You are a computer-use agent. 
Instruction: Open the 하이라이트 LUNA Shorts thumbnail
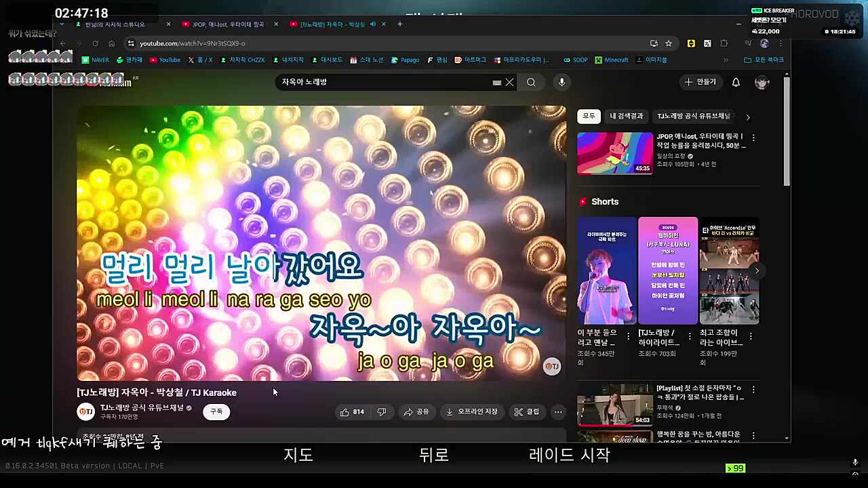(x=668, y=270)
